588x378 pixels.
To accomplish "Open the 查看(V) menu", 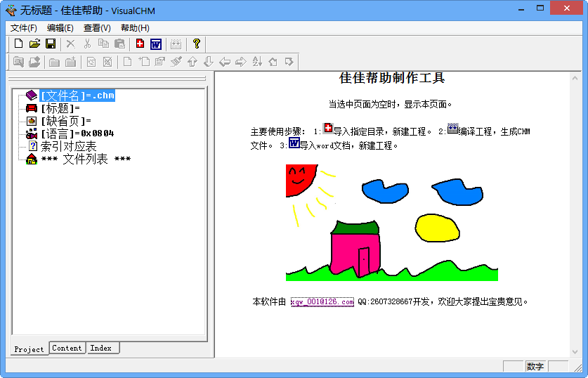I will tap(97, 27).
